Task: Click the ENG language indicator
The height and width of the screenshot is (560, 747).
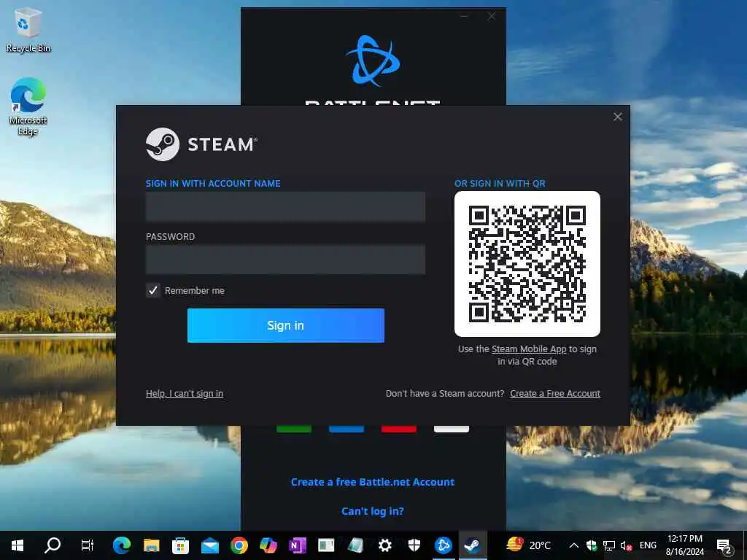Action: click(648, 545)
